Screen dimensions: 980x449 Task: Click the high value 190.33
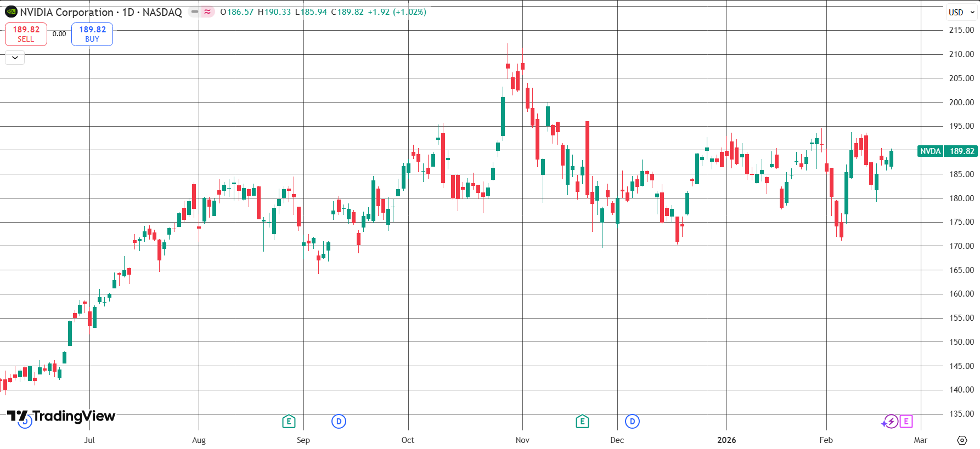point(278,12)
